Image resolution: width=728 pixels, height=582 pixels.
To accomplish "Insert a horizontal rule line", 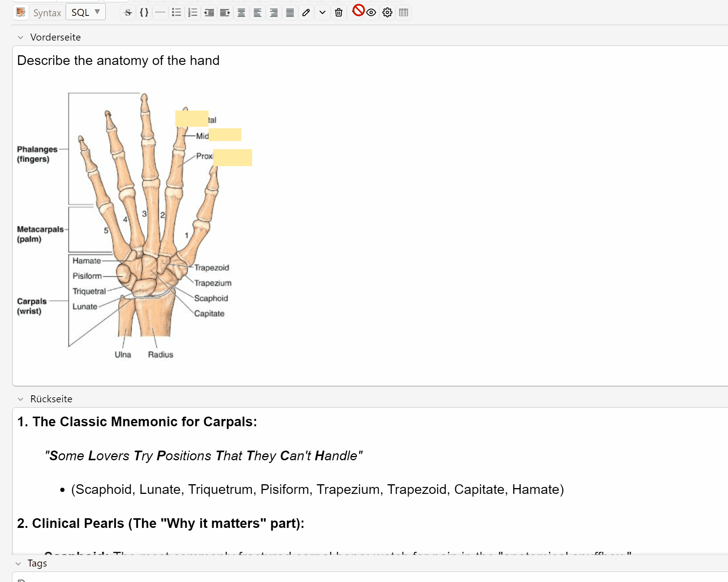I will 160,13.
